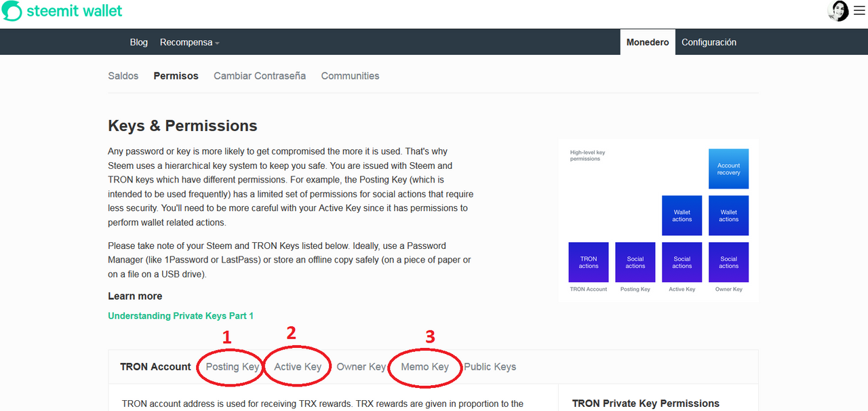Select the TRON Account tab
Screen dimensions: 868x411
(x=155, y=367)
